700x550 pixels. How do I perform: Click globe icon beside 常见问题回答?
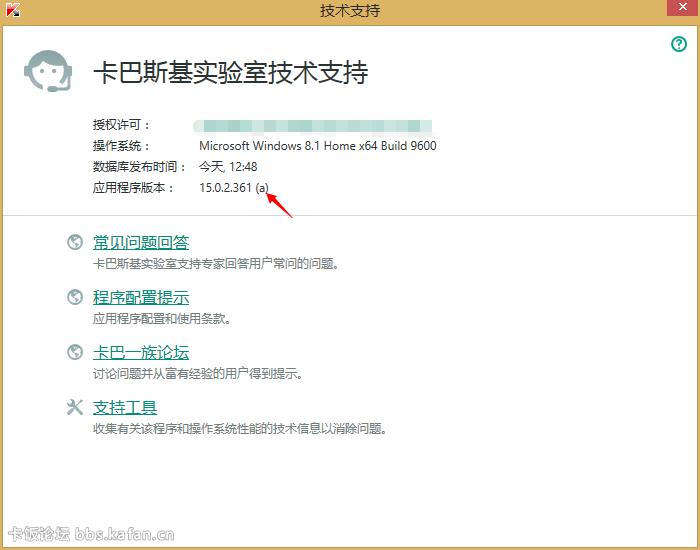tap(75, 242)
